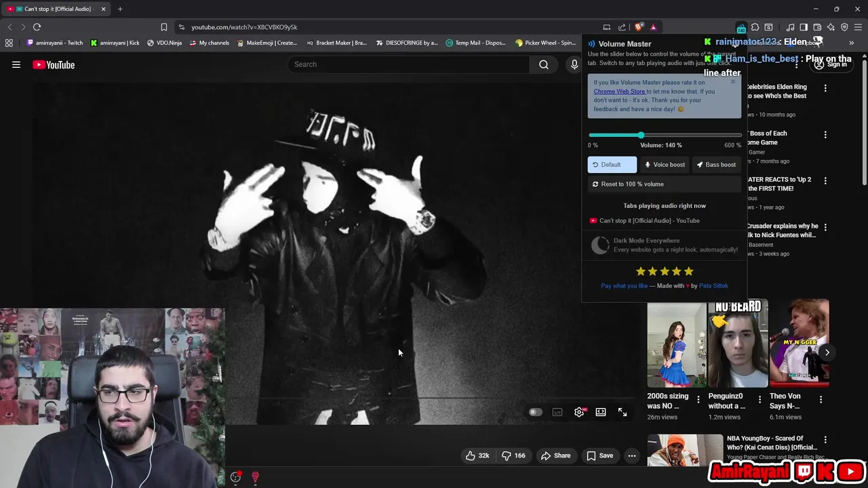Select the Default audio mode
868x488 pixels.
point(612,165)
